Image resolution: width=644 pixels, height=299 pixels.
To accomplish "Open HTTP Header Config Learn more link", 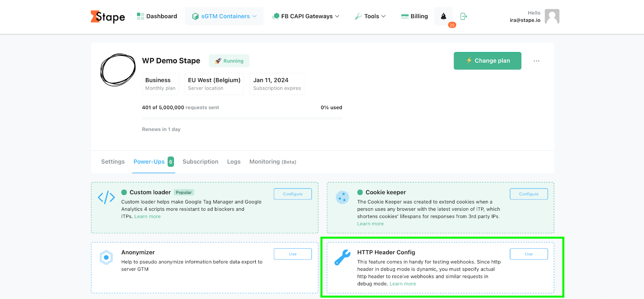I will click(402, 284).
